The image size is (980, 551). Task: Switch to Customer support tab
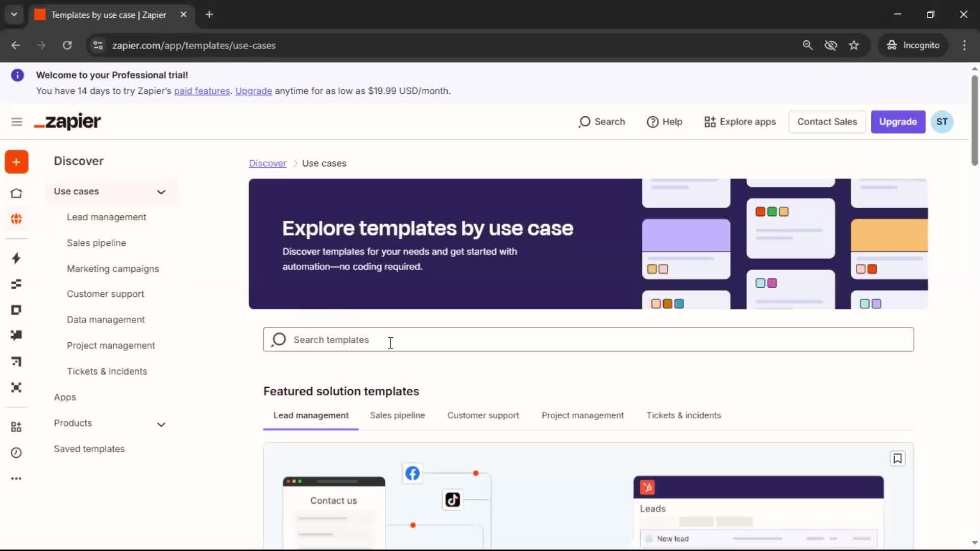click(483, 415)
